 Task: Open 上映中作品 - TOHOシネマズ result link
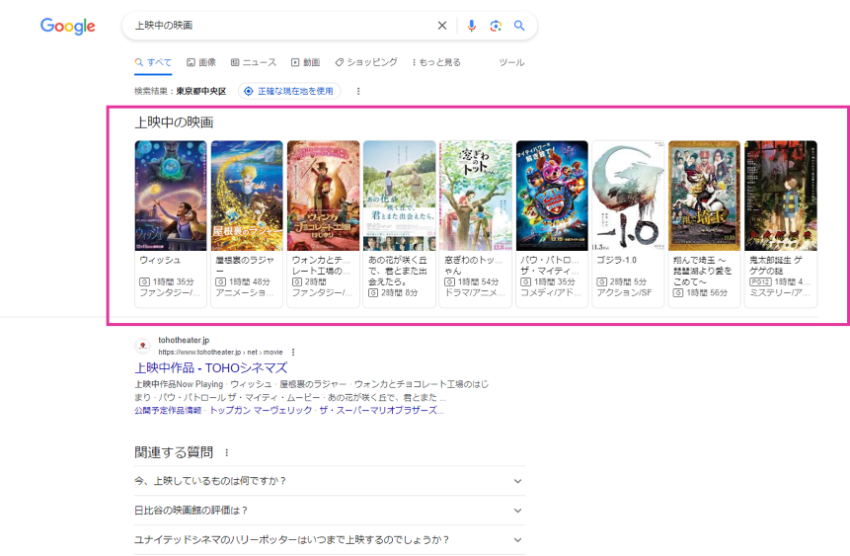coord(211,368)
